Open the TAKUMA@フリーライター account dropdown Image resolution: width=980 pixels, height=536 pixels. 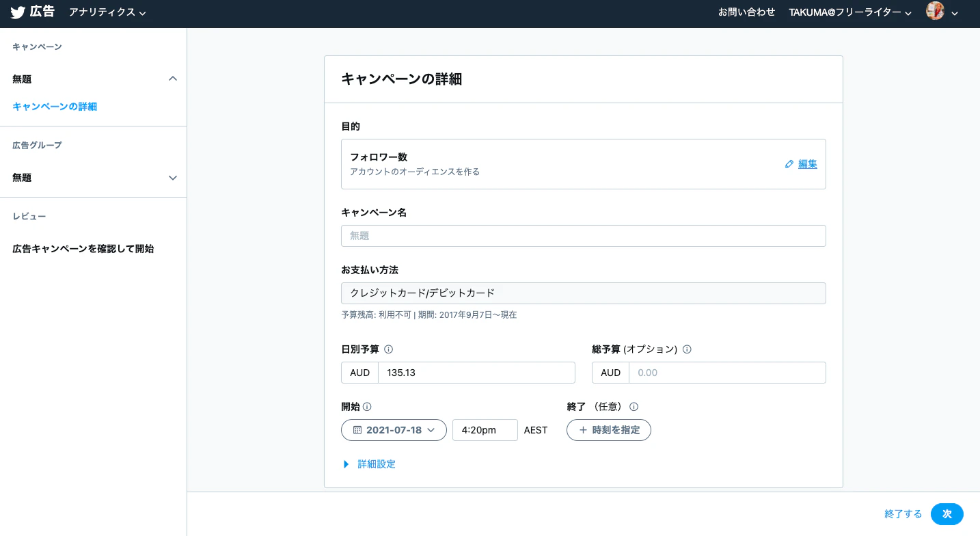850,12
